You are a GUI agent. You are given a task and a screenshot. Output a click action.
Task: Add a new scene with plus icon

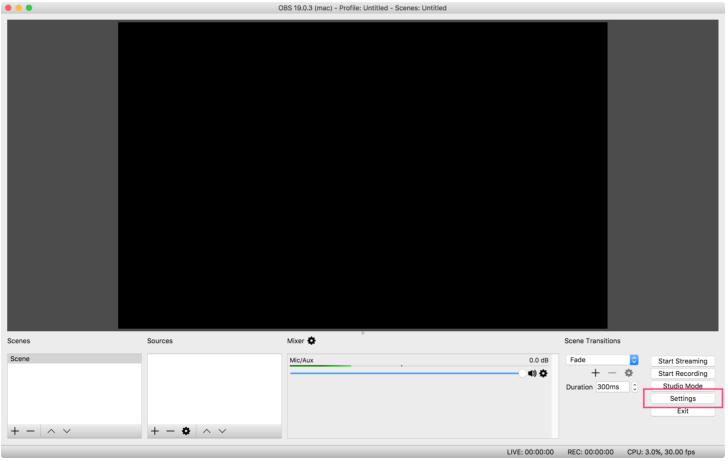click(x=15, y=431)
